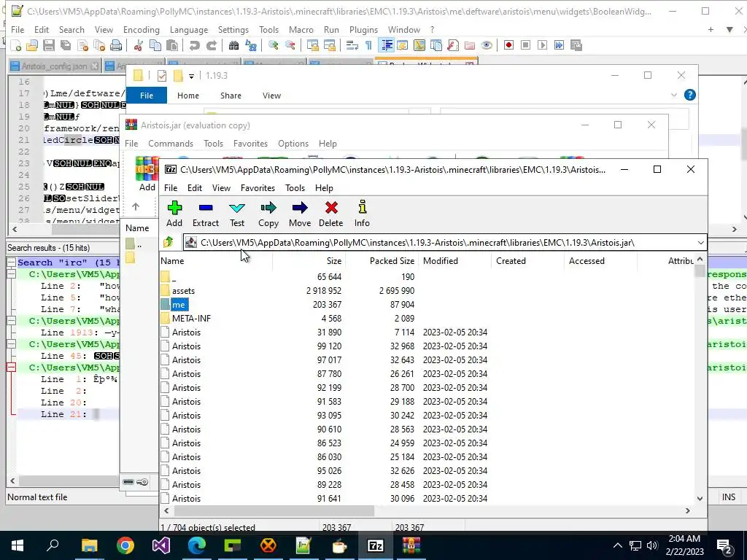Click 7-Zip list scroll down arrow
This screenshot has width=747, height=560.
(700, 498)
